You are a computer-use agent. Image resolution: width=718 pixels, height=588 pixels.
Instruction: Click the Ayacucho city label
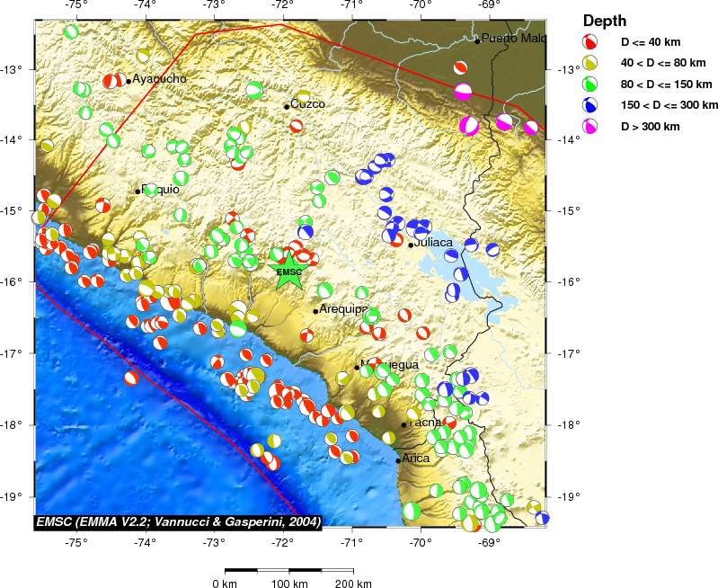[159, 79]
